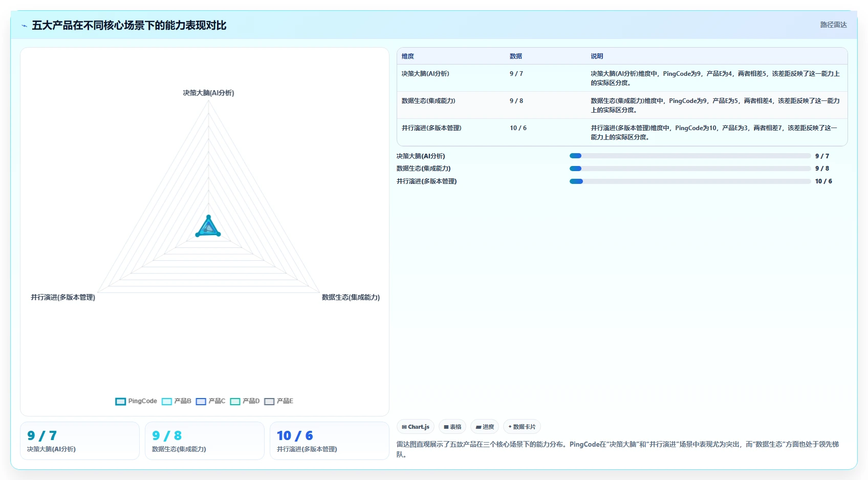Click the radar axis label 数据生态(集成能力)
Image resolution: width=868 pixels, height=480 pixels.
351,297
